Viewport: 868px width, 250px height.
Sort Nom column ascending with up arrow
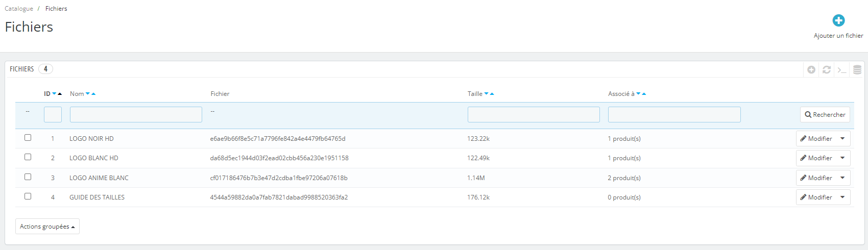click(x=93, y=94)
